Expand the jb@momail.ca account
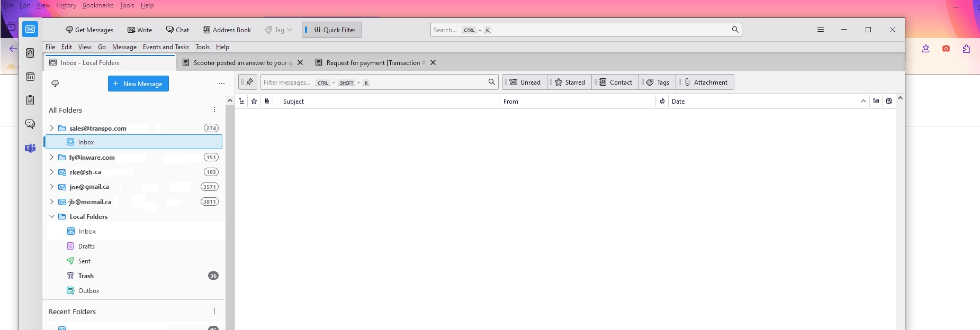The height and width of the screenshot is (330, 980). point(52,201)
